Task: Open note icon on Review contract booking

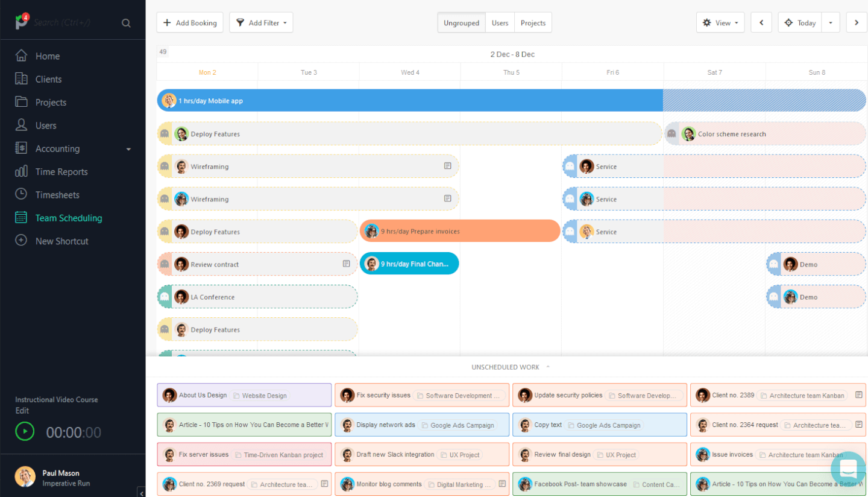Action: [347, 264]
